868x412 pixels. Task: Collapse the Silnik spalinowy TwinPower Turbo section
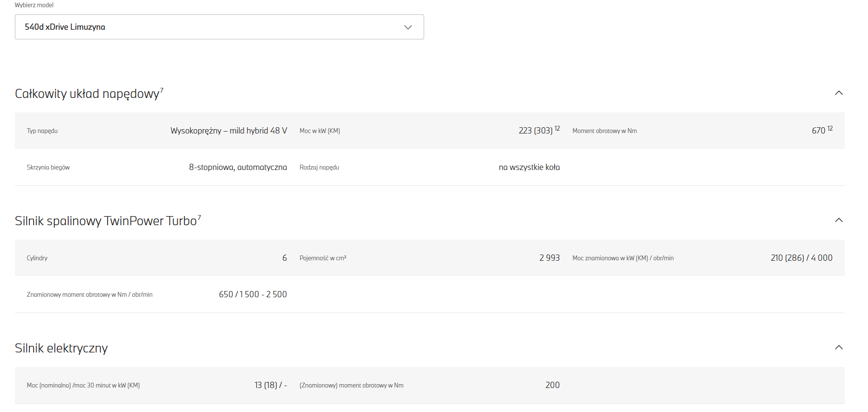pyautogui.click(x=839, y=220)
